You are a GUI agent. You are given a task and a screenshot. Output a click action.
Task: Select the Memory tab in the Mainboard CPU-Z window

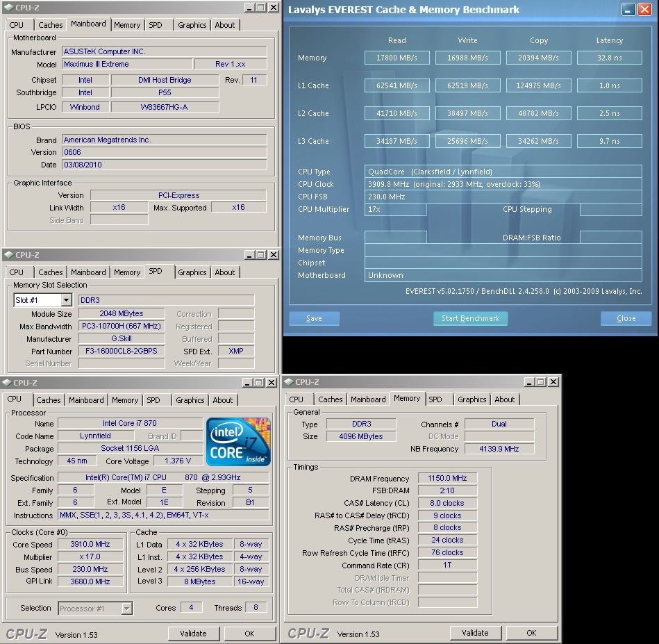(127, 25)
